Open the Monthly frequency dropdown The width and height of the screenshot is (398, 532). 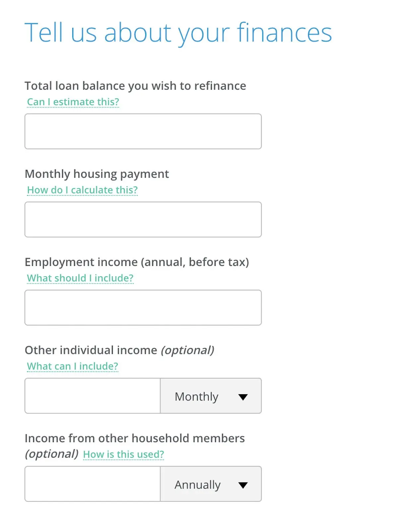211,396
